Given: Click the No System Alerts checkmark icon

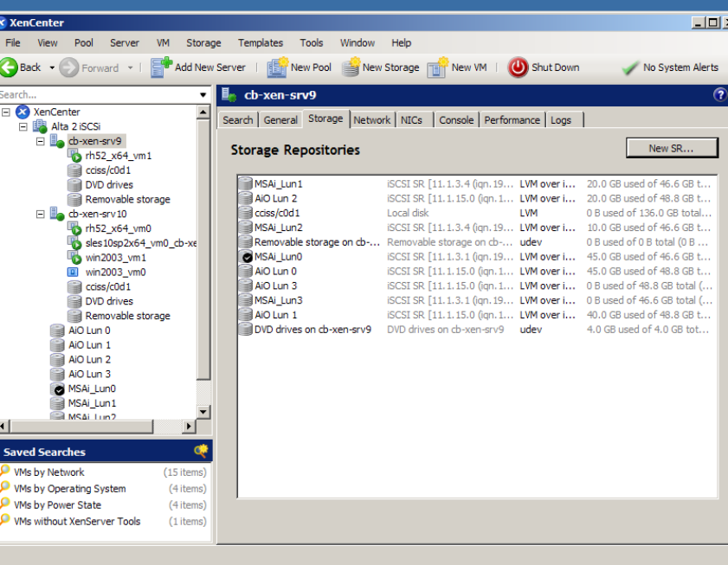Looking at the screenshot, I should pyautogui.click(x=630, y=67).
